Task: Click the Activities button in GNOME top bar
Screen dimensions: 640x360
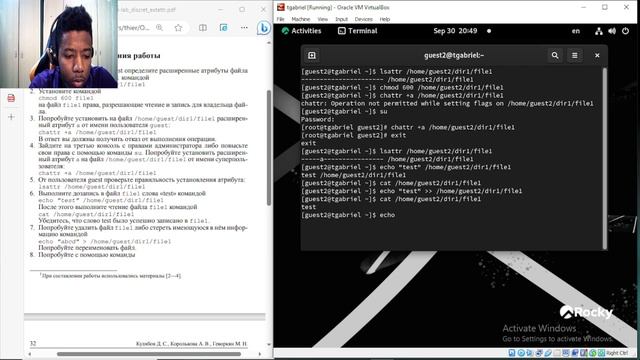Action: tap(302, 31)
